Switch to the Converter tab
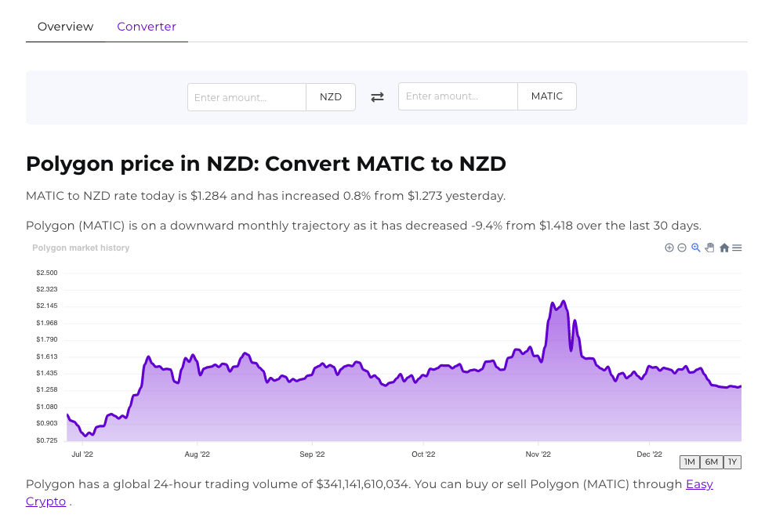The width and height of the screenshot is (765, 532). pos(147,27)
